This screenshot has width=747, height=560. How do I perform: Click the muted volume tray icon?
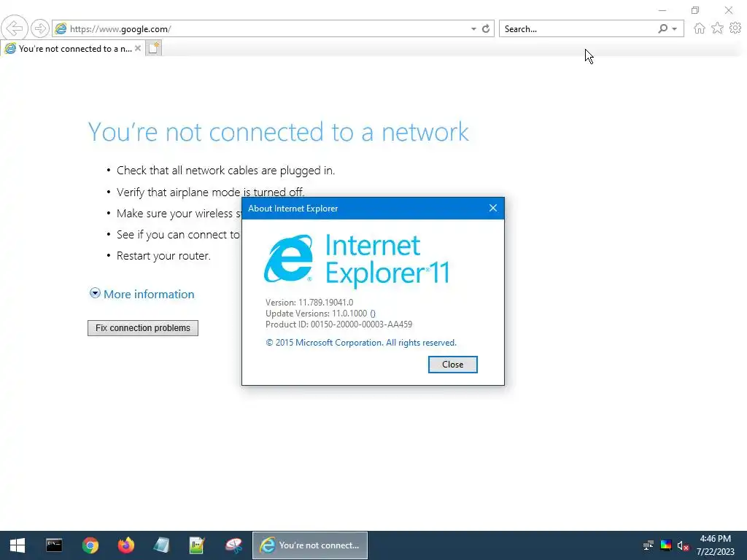pyautogui.click(x=683, y=545)
